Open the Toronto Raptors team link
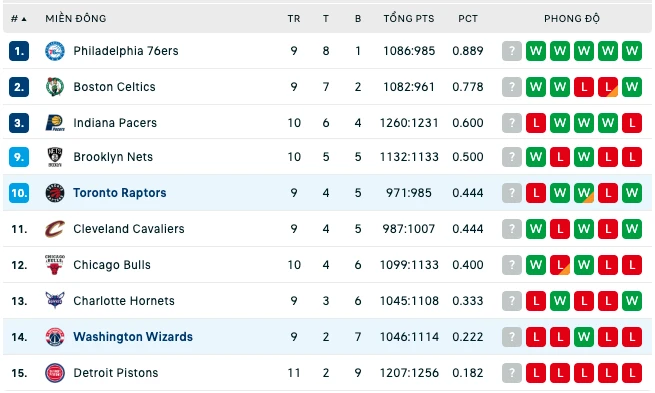 (x=120, y=193)
